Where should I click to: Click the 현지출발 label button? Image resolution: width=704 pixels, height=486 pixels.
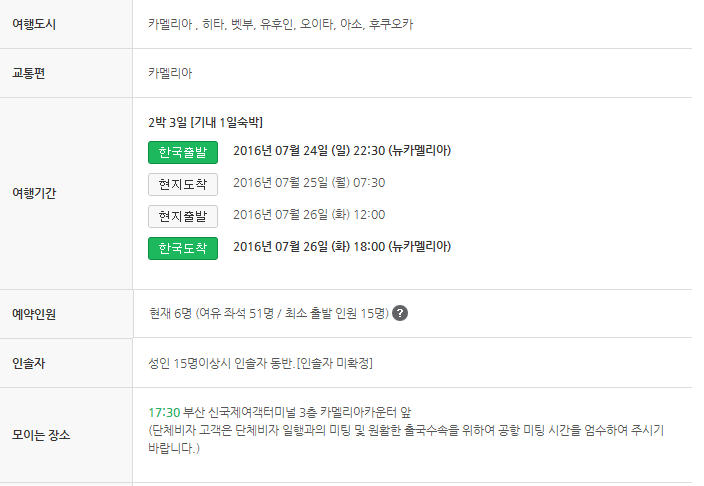(x=183, y=216)
